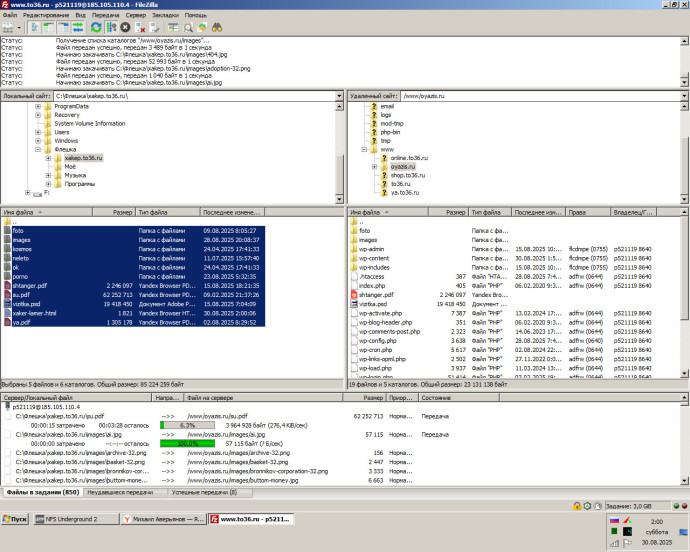Image resolution: width=690 pixels, height=552 pixels.
Task: Sort local list by Последнее изменение column
Action: click(232, 212)
